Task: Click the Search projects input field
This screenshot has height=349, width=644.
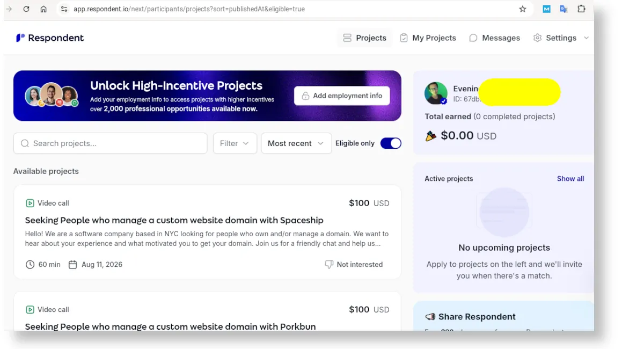Action: click(x=110, y=143)
